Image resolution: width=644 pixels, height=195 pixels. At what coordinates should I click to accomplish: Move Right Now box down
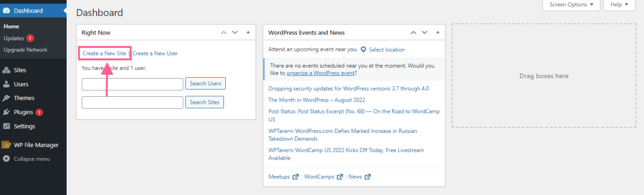pos(235,33)
